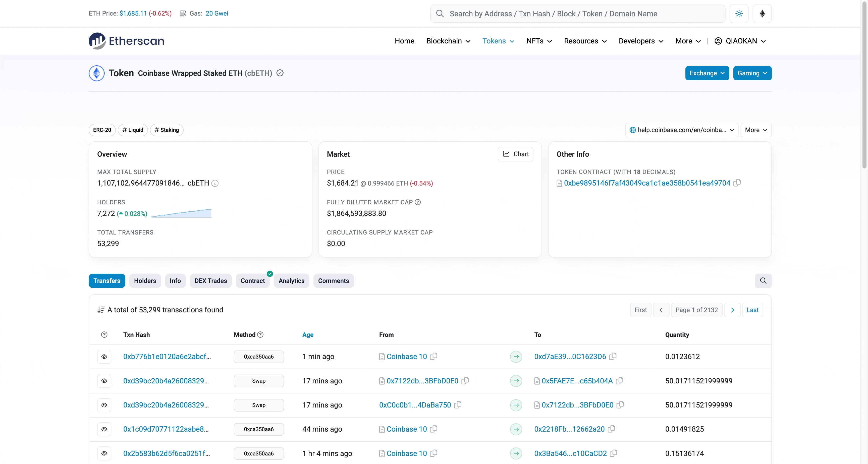Click the Method column help icon
868x464 pixels.
pyautogui.click(x=260, y=335)
